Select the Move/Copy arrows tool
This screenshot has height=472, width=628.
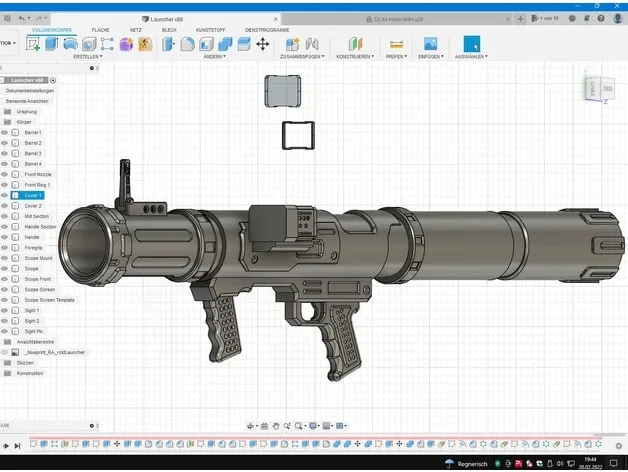[263, 44]
